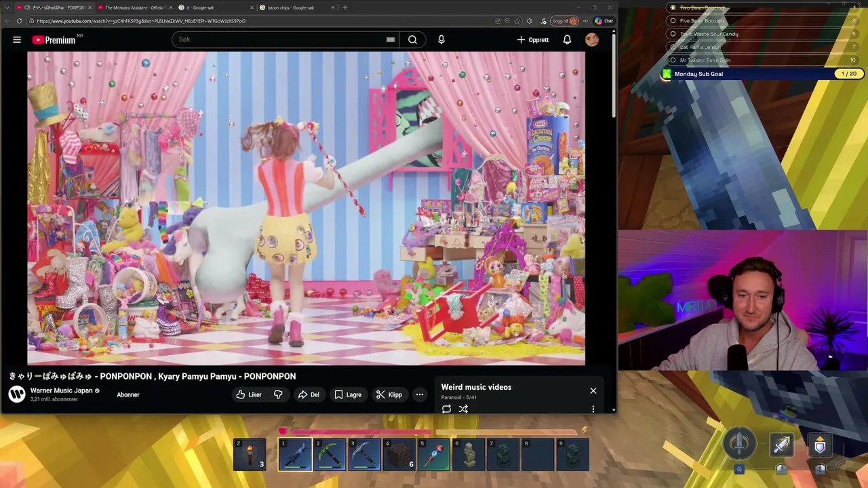The width and height of the screenshot is (868, 488).
Task: Toggle playlist shuffle
Action: [x=463, y=409]
